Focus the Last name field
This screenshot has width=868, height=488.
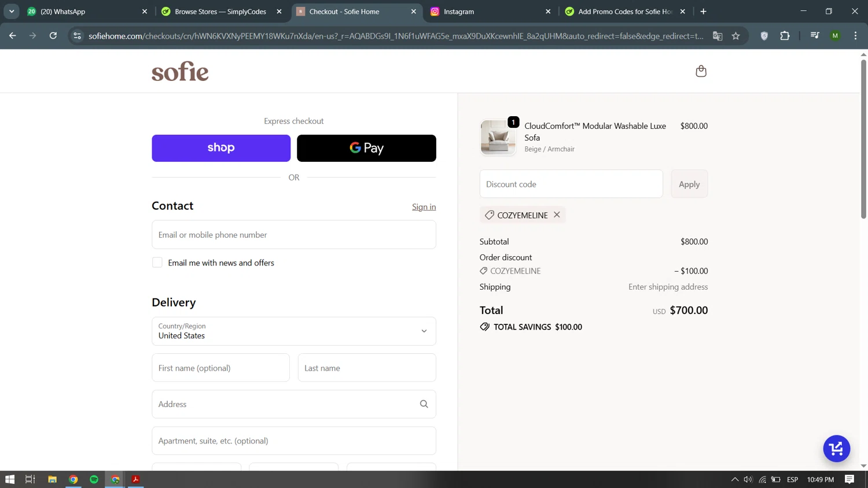click(367, 368)
